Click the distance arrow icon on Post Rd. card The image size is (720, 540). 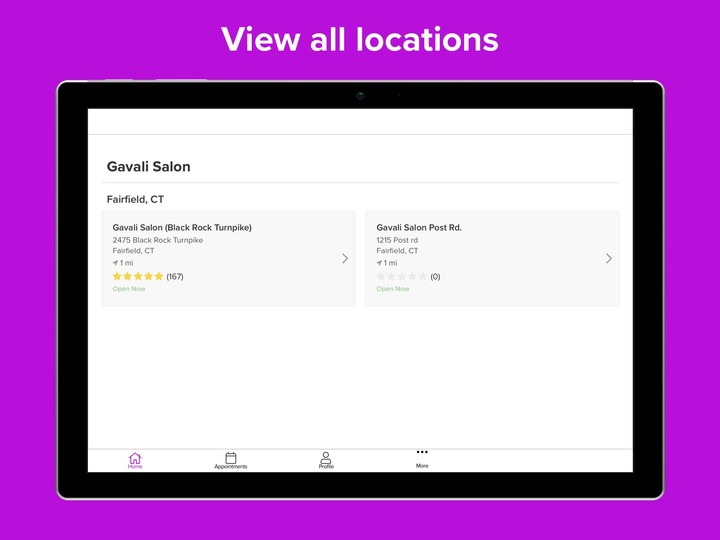coord(379,263)
